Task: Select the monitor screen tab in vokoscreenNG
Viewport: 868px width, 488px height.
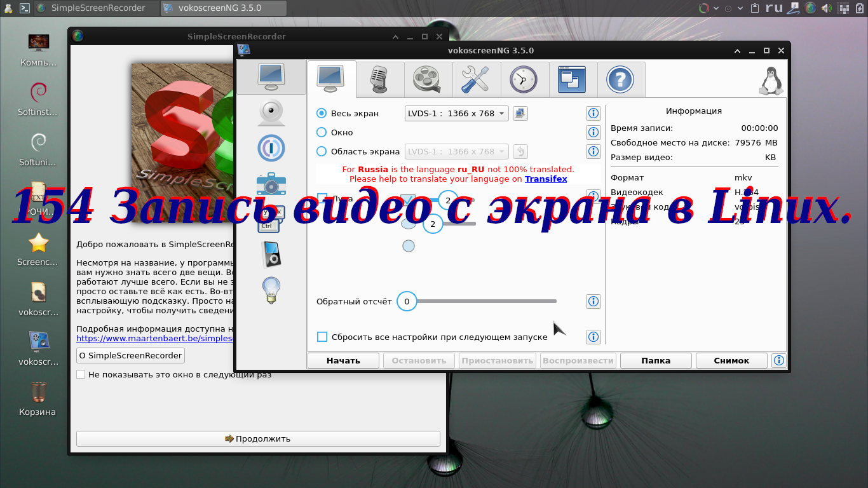Action: [x=332, y=78]
